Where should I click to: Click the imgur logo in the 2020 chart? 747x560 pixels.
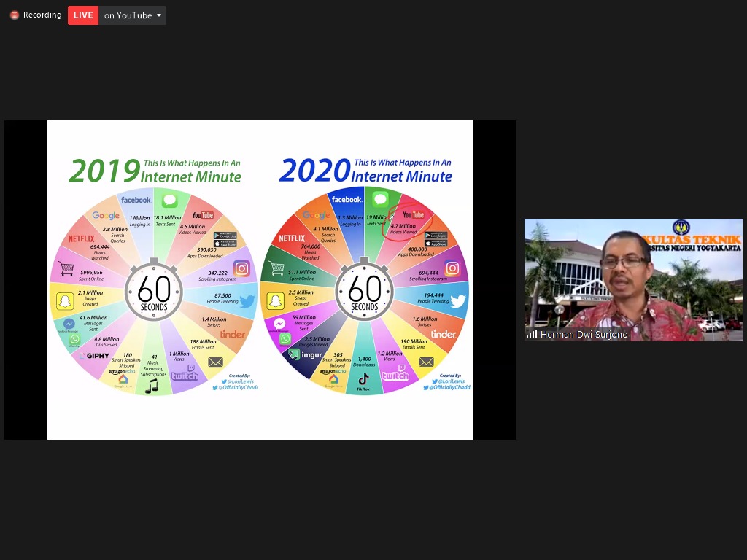(x=305, y=355)
